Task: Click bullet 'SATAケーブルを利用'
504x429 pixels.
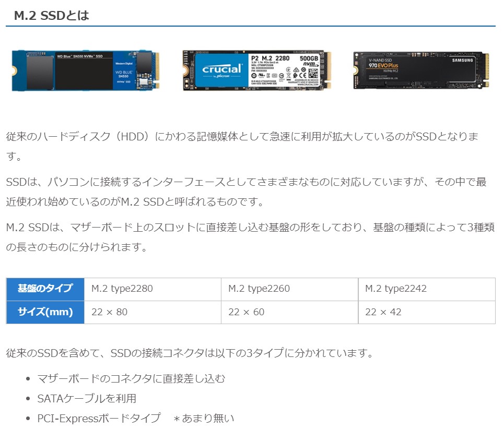Action: click(87, 399)
